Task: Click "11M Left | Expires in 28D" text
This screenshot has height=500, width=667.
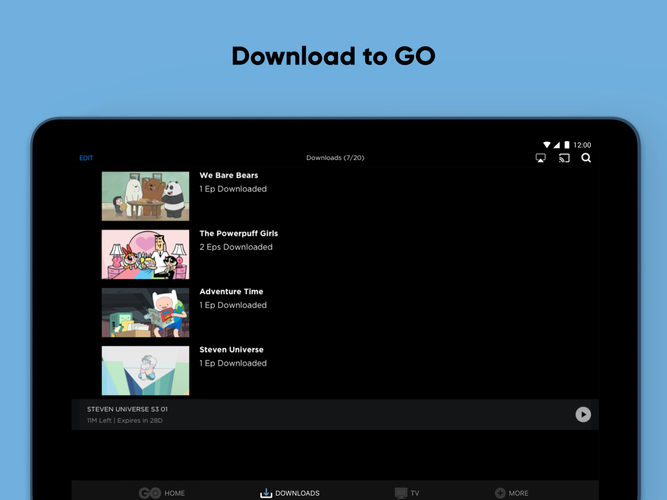Action: pos(125,420)
